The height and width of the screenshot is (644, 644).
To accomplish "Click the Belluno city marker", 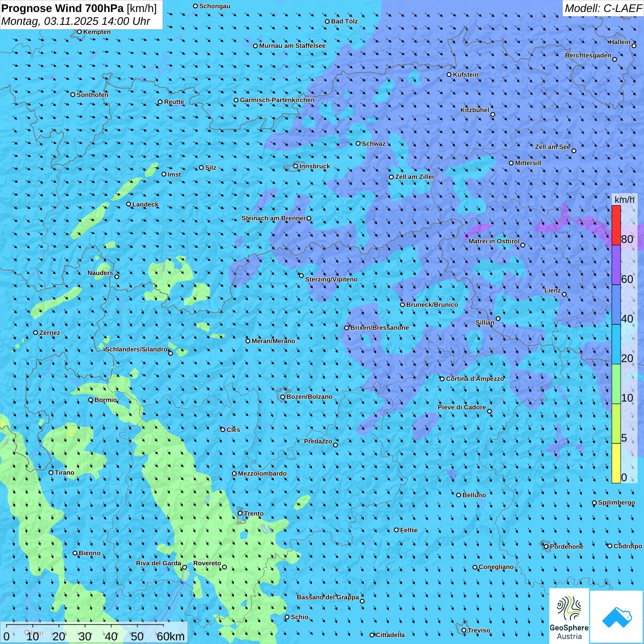I will click(x=459, y=495).
